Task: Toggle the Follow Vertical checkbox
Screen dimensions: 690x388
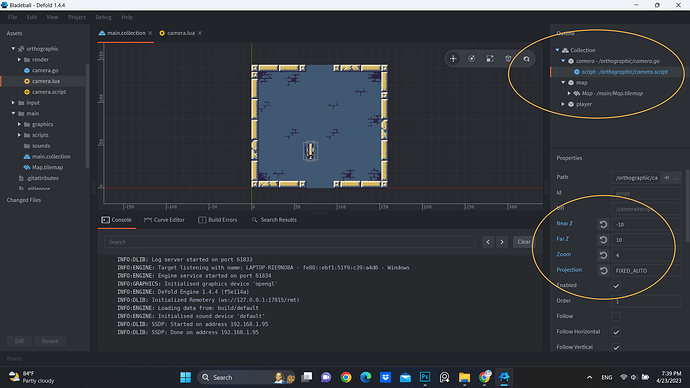Action: pyautogui.click(x=616, y=347)
